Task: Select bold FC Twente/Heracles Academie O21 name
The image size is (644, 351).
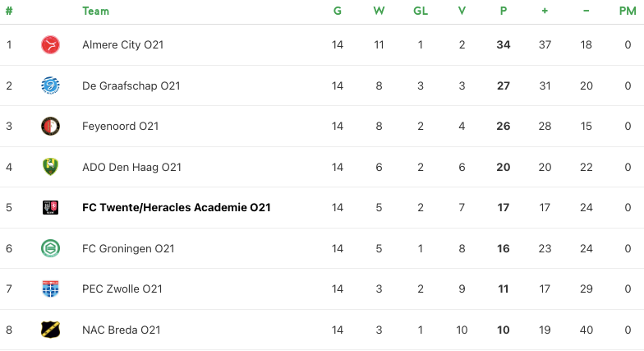Action: tap(176, 208)
